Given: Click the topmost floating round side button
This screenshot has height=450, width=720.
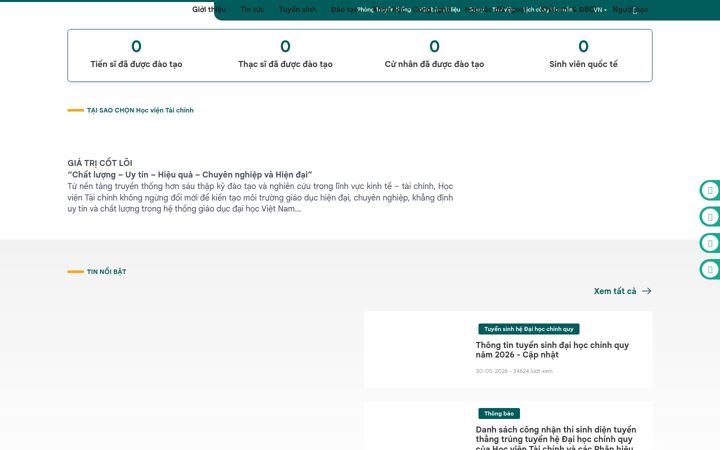Looking at the screenshot, I should pyautogui.click(x=710, y=191).
